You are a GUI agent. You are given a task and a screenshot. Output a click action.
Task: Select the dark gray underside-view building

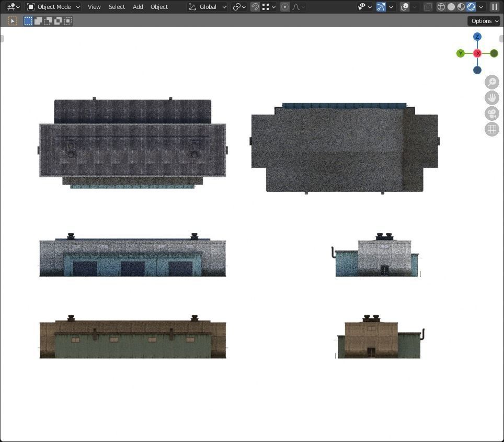click(x=345, y=149)
